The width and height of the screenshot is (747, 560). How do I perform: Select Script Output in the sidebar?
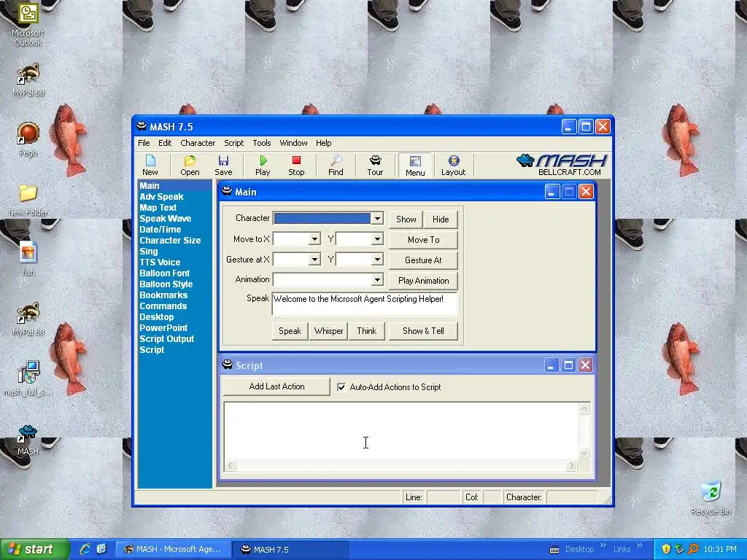click(167, 339)
